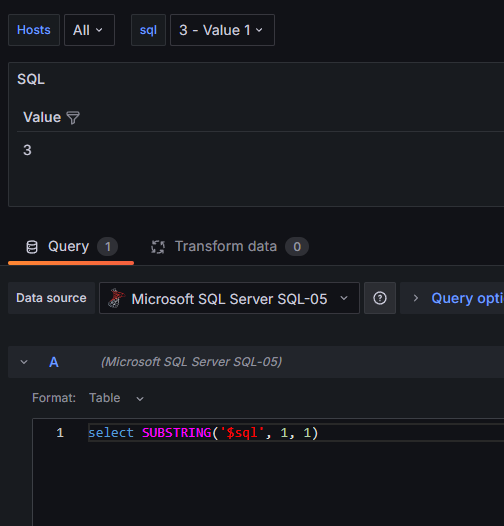Click the SQL panel title
This screenshot has width=504, height=526.
pyautogui.click(x=31, y=80)
